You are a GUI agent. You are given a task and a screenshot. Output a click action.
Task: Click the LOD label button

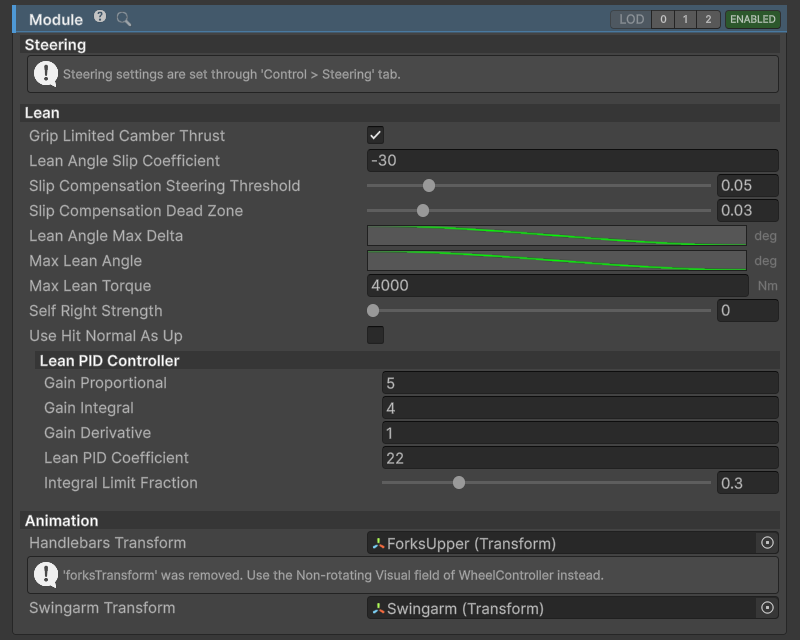tap(631, 19)
